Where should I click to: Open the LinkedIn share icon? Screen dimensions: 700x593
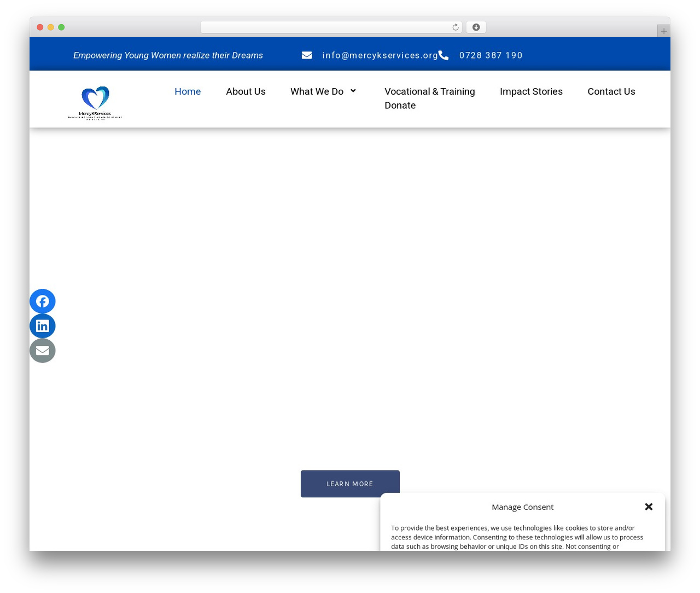(x=42, y=325)
